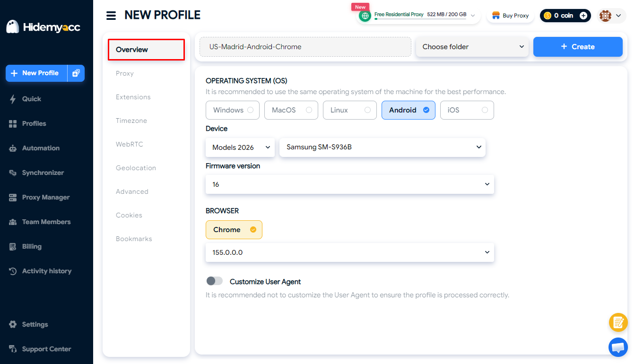Open the Samsung SM-S936B device dropdown
635x364 pixels.
pos(383,147)
